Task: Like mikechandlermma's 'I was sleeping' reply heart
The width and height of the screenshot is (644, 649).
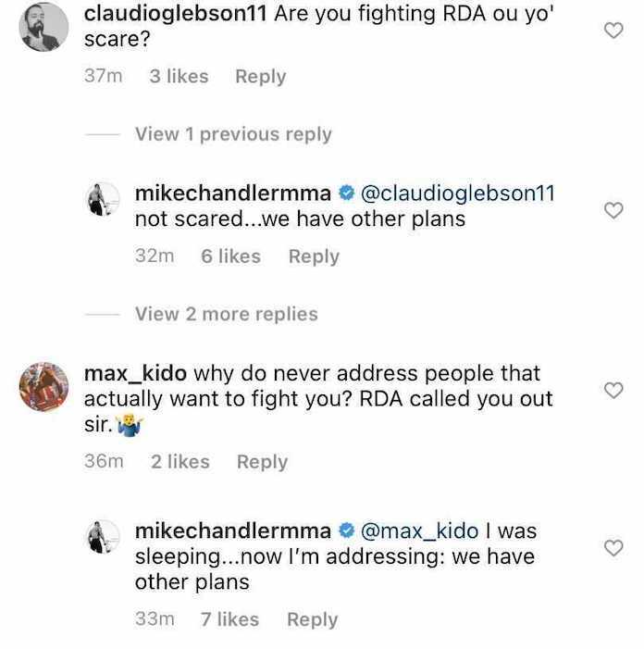Action: tap(613, 548)
